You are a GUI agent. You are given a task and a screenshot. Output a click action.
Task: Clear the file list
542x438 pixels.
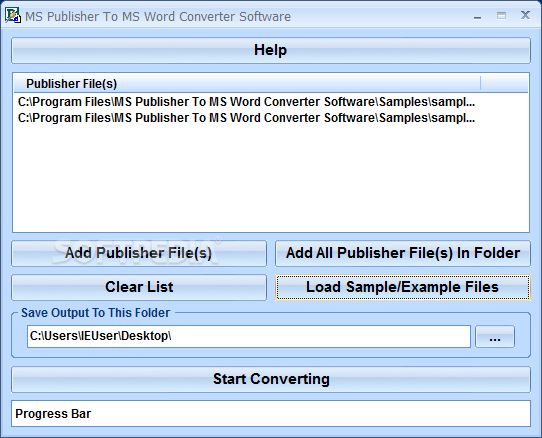point(139,287)
